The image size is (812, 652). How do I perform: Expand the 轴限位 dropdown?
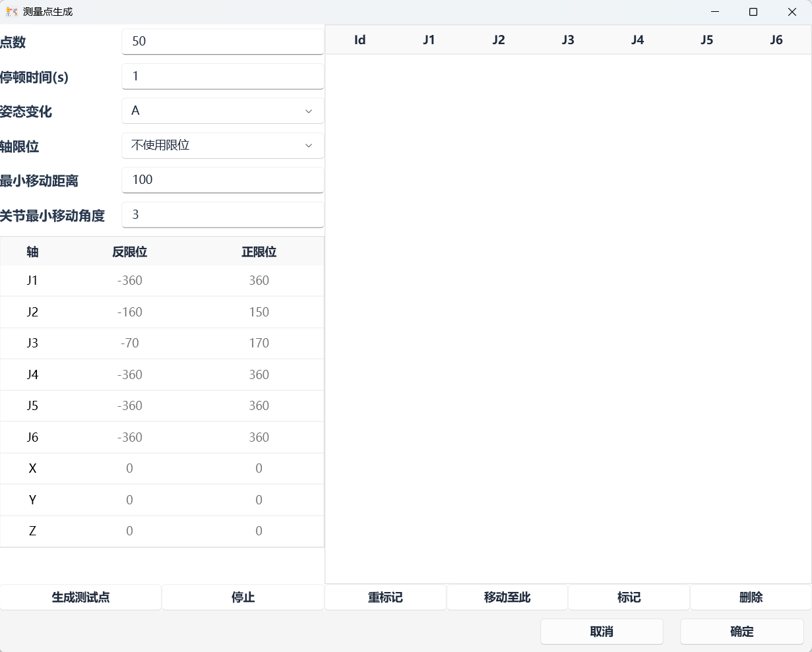tap(223, 146)
